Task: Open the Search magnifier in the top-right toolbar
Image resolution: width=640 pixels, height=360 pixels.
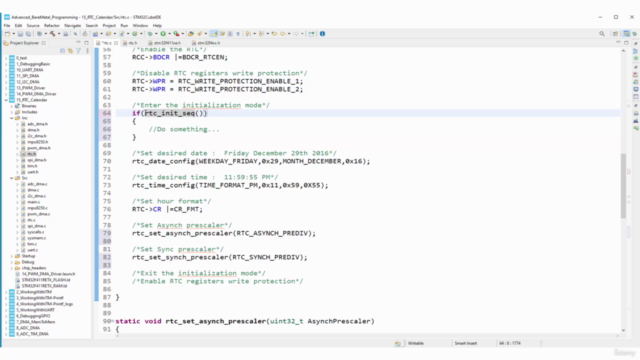Action: (602, 34)
